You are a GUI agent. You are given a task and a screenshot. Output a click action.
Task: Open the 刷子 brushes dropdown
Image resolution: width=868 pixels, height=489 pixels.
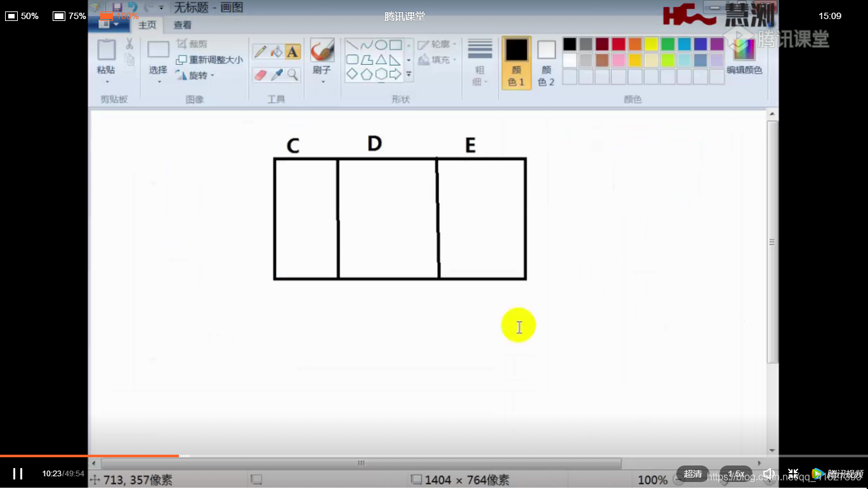pyautogui.click(x=322, y=81)
